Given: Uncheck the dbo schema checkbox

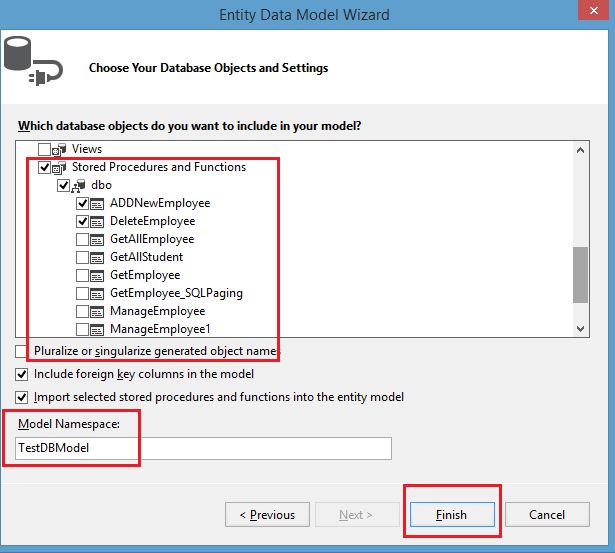Looking at the screenshot, I should [64, 185].
